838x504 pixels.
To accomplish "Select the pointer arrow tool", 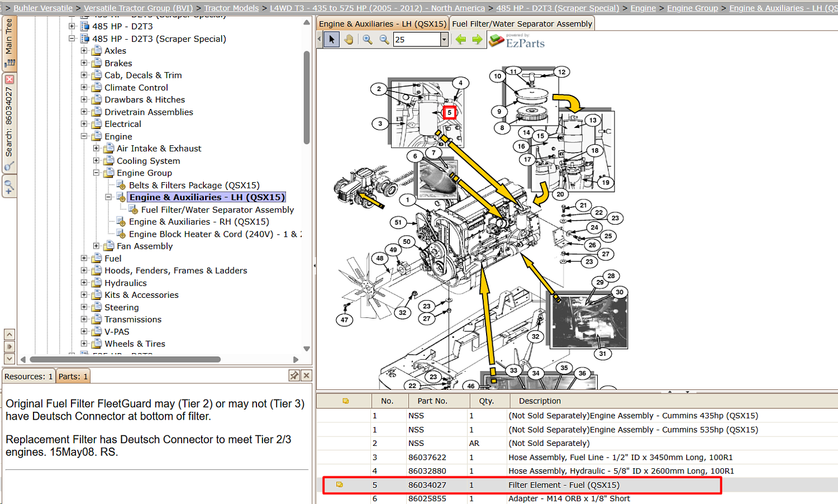I will click(332, 39).
